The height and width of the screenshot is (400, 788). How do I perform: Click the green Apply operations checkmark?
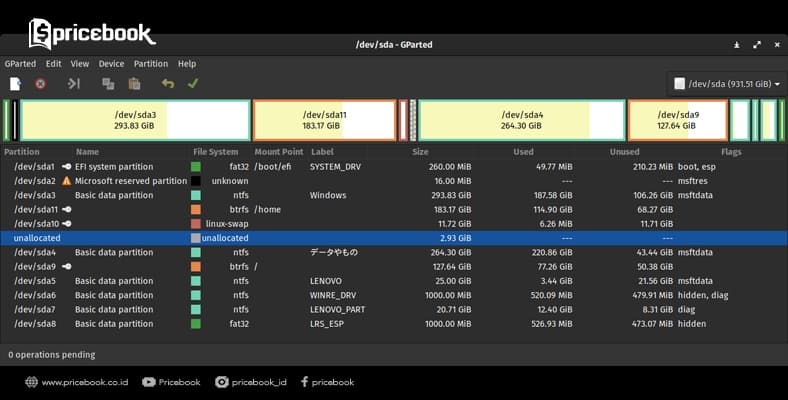pos(193,83)
